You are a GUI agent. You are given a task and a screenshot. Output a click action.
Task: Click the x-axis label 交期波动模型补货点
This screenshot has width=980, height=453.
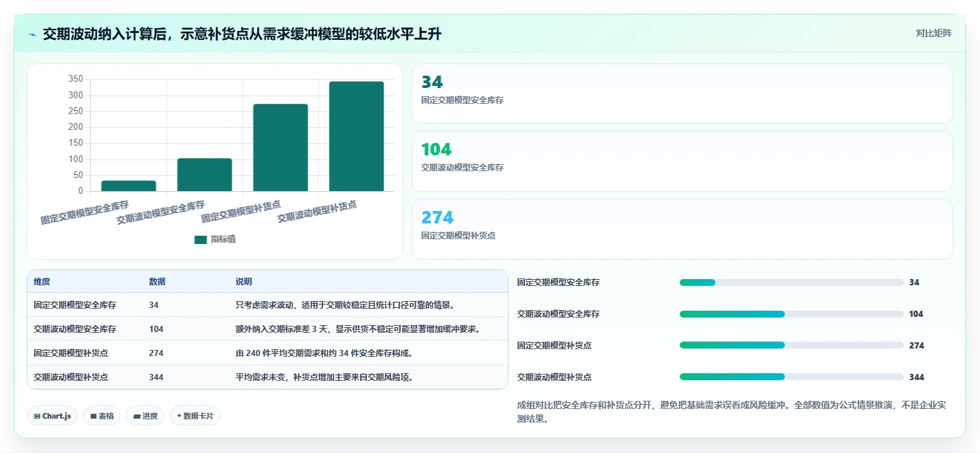pyautogui.click(x=318, y=211)
